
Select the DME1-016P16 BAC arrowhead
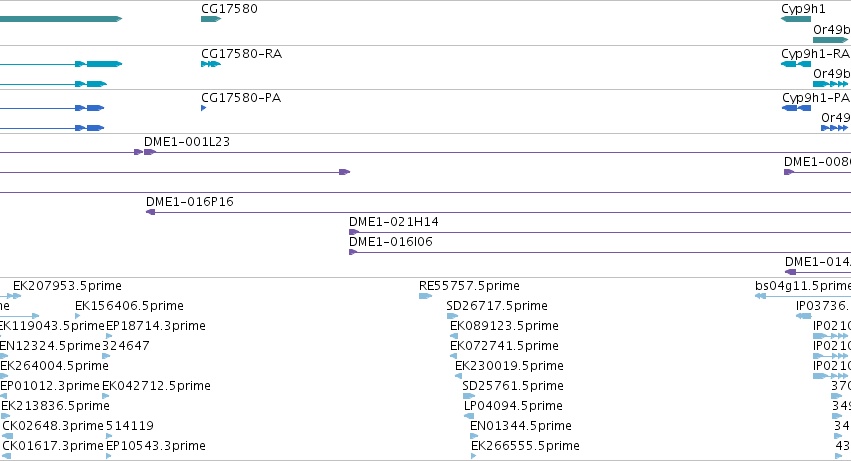pos(150,212)
